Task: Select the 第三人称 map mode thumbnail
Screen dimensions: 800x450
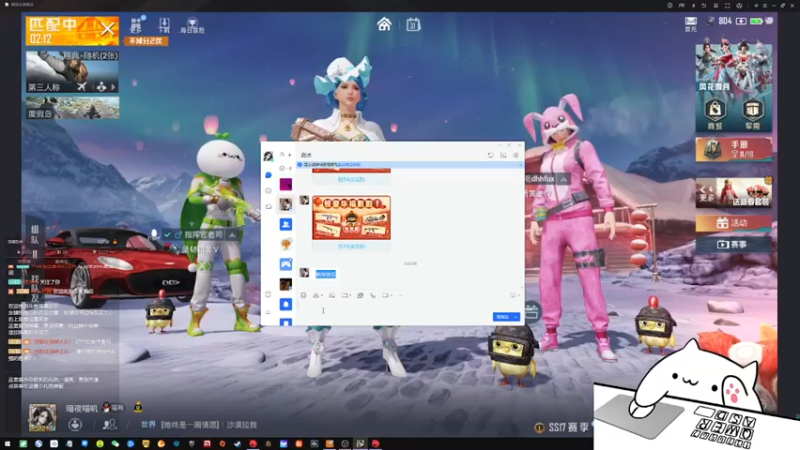Action: pos(72,71)
